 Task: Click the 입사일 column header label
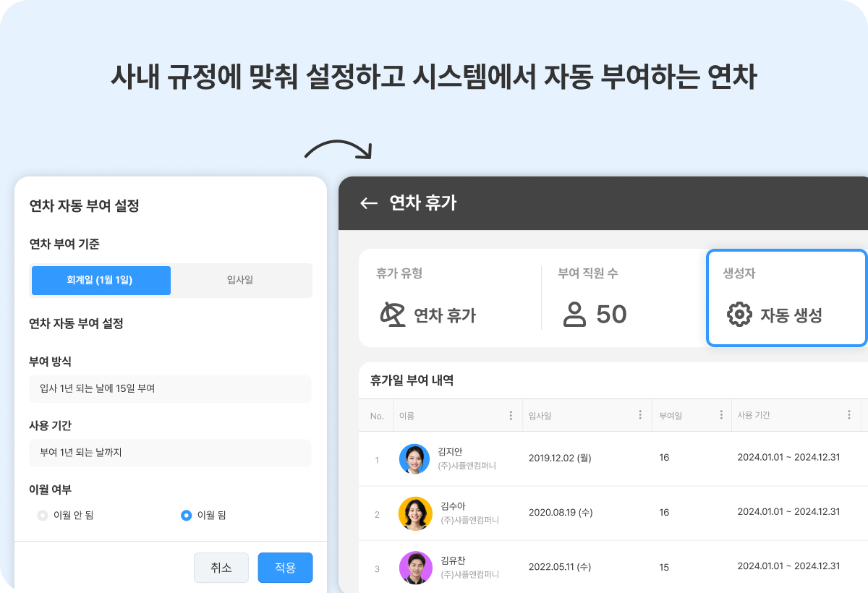tap(540, 416)
